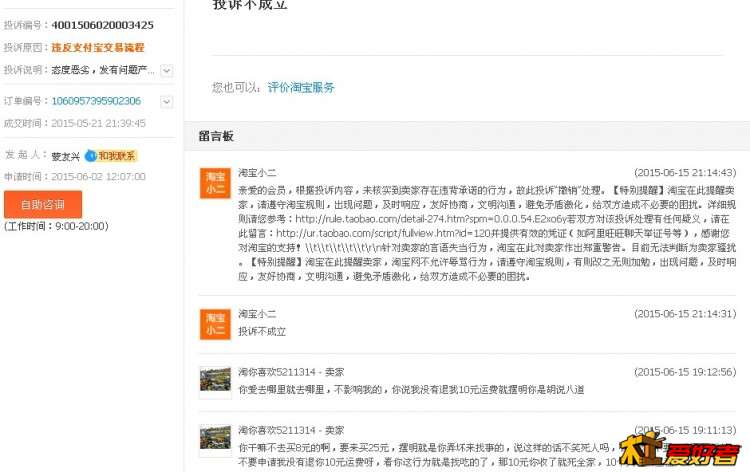
Task: Expand the 投诉说明 description dropdown arrow
Action: tap(166, 71)
